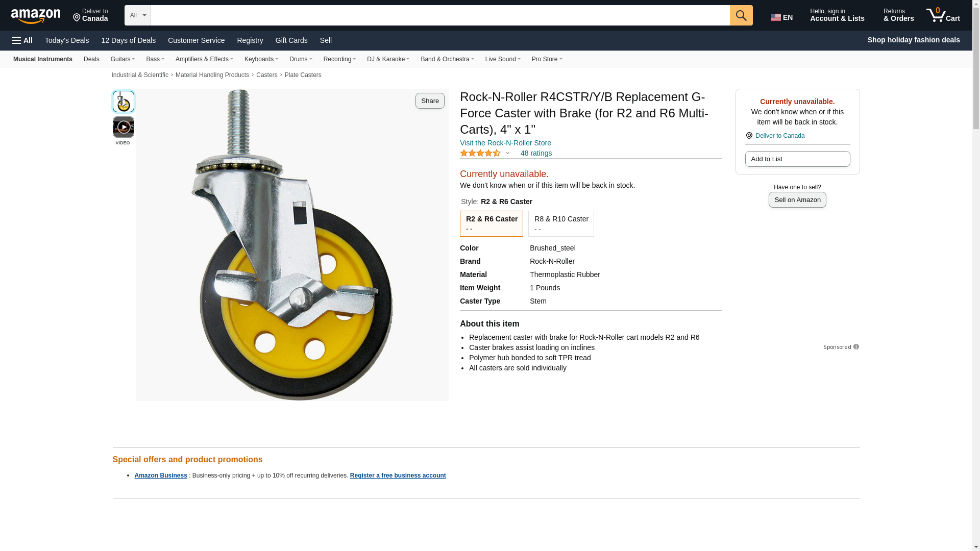Expand the Keyboards dropdown menu
This screenshot has height=551, width=980.
[x=261, y=59]
